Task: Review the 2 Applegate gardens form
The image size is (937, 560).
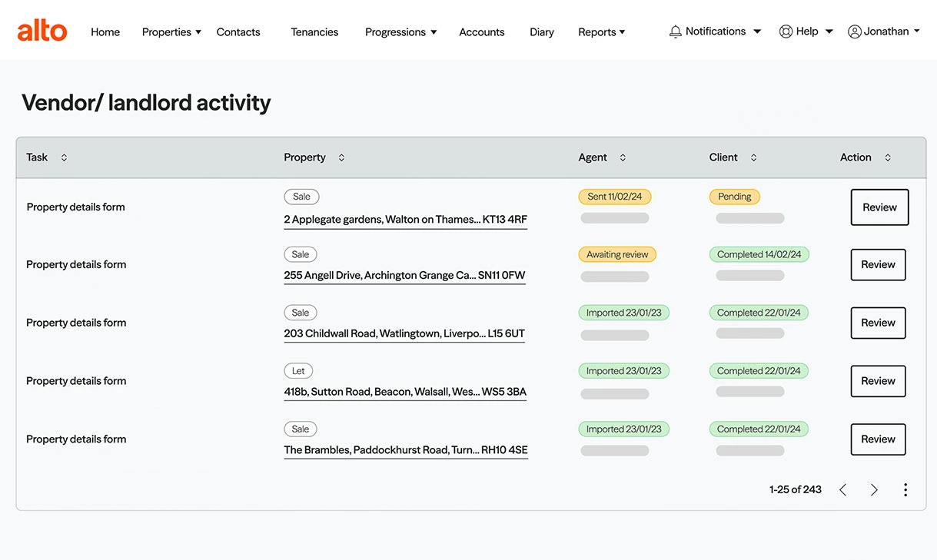Action: pyautogui.click(x=879, y=207)
